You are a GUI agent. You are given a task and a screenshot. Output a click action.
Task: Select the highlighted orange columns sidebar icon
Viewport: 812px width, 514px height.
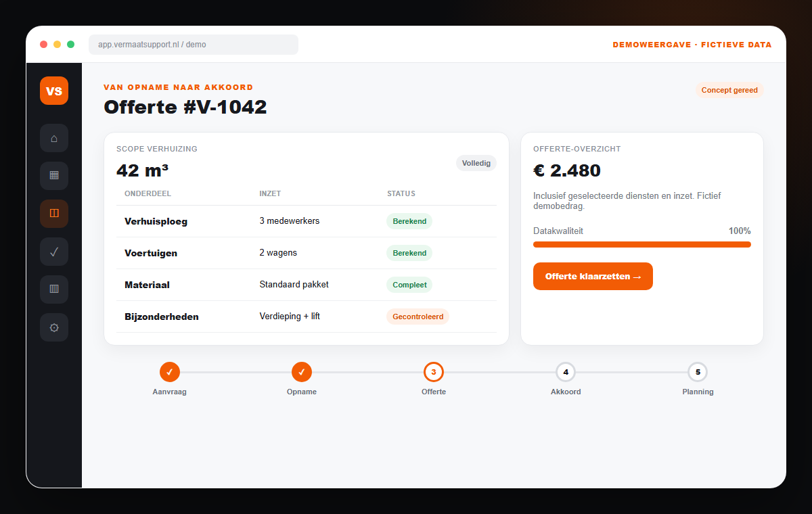click(54, 214)
